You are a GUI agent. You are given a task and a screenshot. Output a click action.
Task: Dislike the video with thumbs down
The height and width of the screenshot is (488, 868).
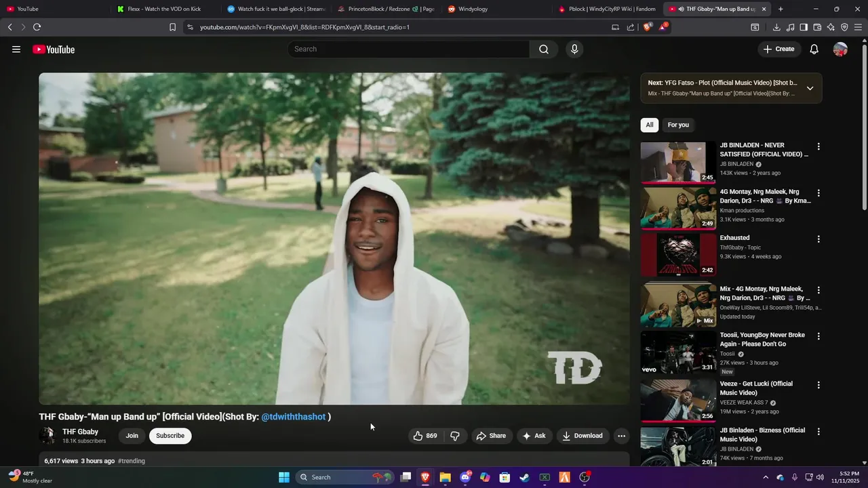(455, 436)
